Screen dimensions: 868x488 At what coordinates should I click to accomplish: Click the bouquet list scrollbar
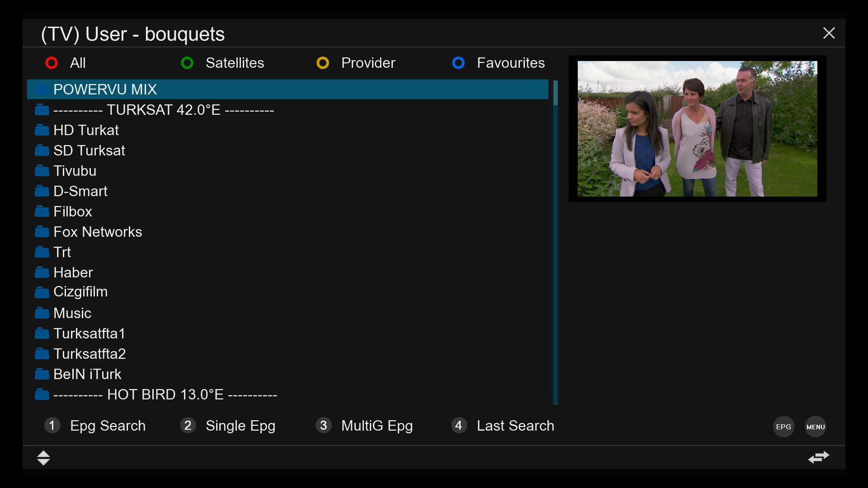[x=556, y=242]
